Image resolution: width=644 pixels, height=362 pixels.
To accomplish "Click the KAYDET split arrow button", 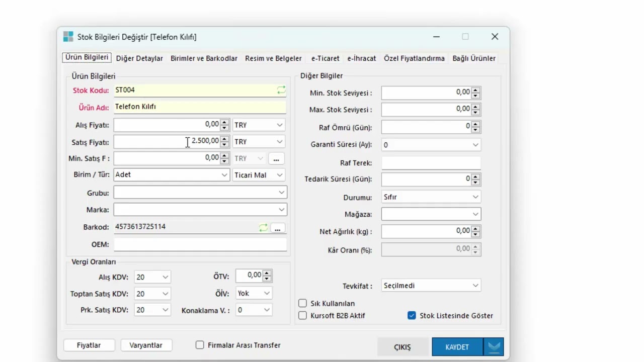I will pos(493,347).
